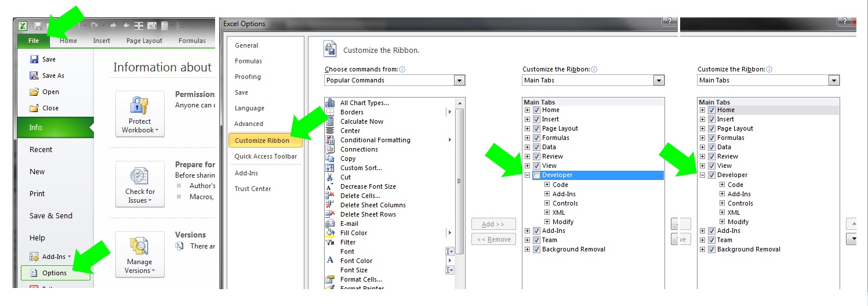Tick the unchecked Developer checkbox

click(x=536, y=175)
